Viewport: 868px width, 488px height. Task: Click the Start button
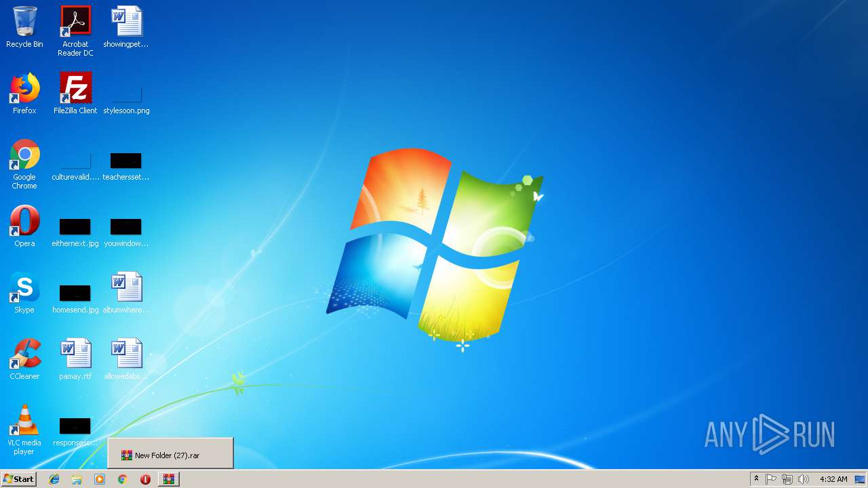[x=18, y=479]
